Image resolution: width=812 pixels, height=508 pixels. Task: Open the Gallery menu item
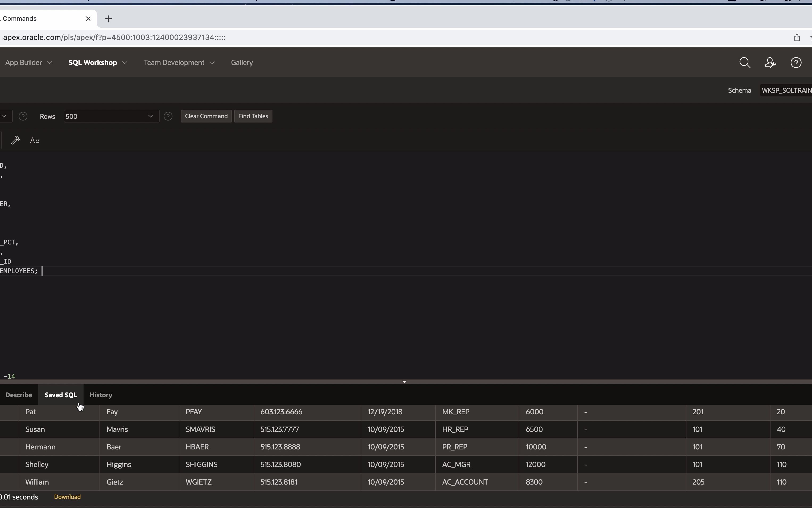(x=242, y=63)
